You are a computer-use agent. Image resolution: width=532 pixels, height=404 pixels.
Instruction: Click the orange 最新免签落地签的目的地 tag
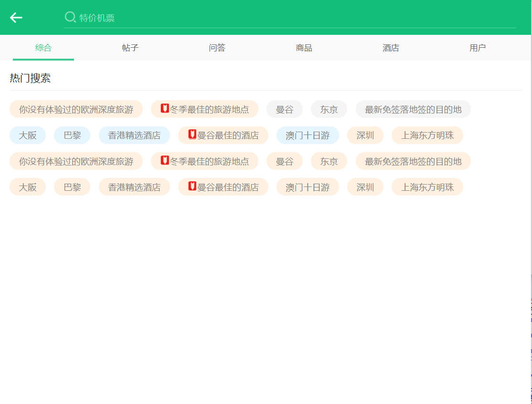(x=413, y=161)
